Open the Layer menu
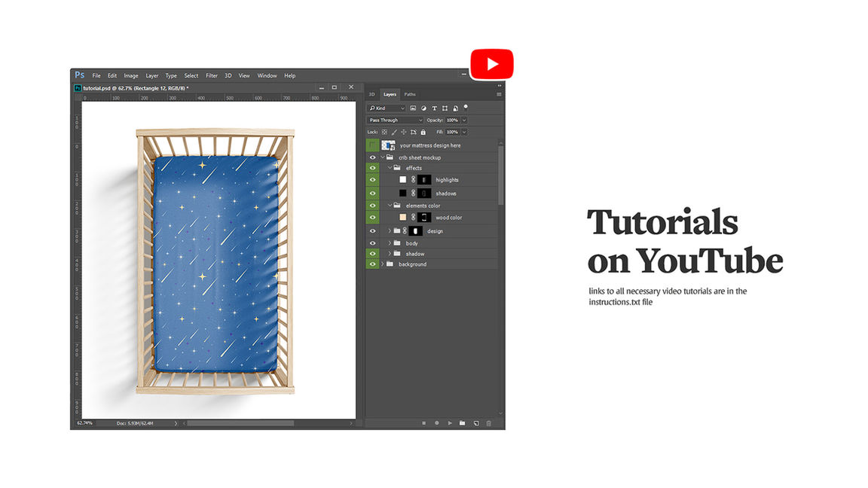This screenshot has height=488, width=868. click(x=152, y=76)
